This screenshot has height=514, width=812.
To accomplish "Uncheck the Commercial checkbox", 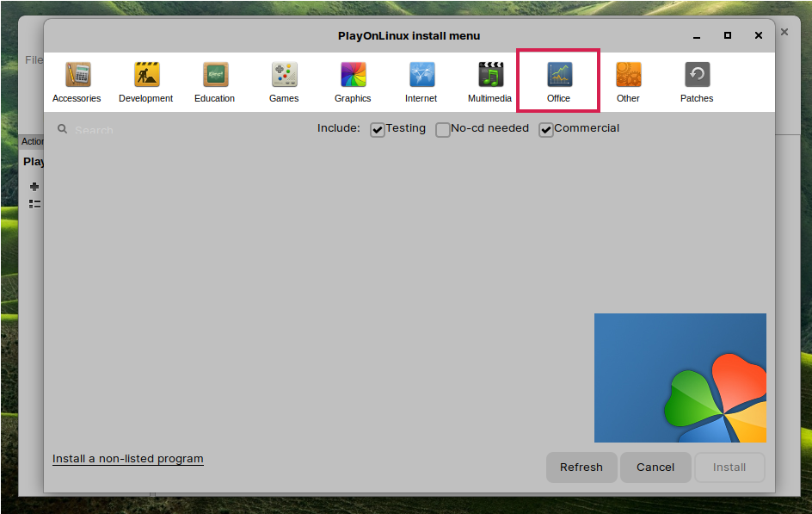I will tap(546, 129).
